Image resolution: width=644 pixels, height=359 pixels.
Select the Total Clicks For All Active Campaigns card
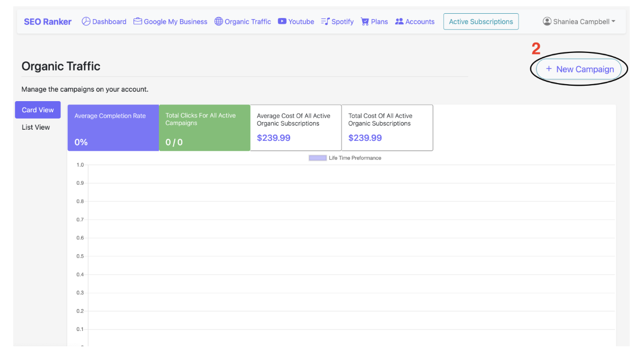[204, 128]
